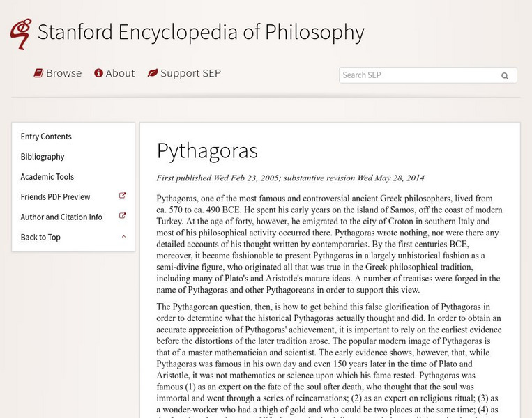Click the Stanford Encyclopedia of Philosophy title
532x418 pixels.
201,32
